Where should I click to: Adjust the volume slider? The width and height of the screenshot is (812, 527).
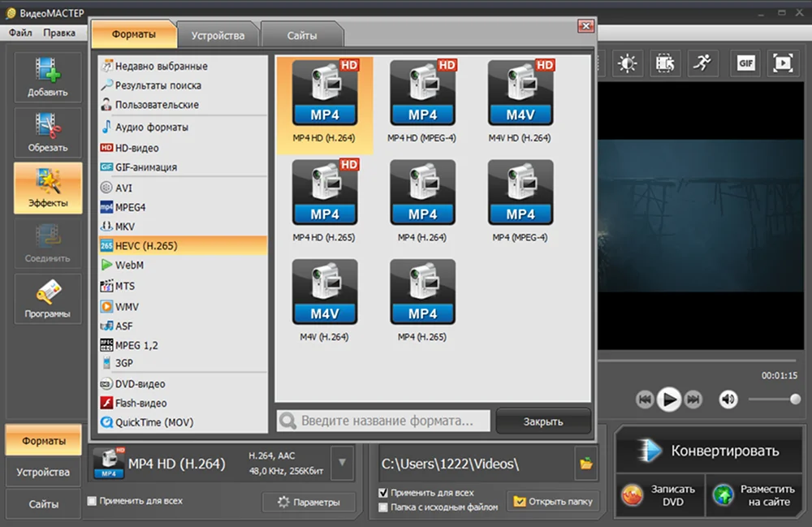click(773, 399)
